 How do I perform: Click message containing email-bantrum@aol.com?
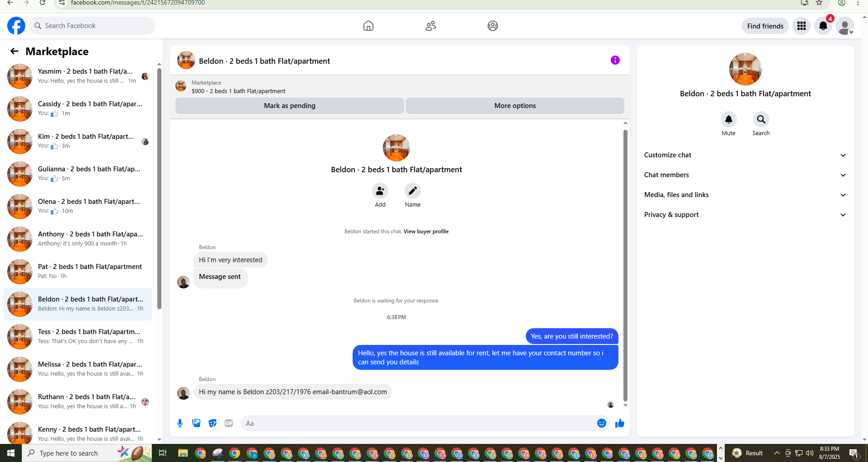point(293,392)
